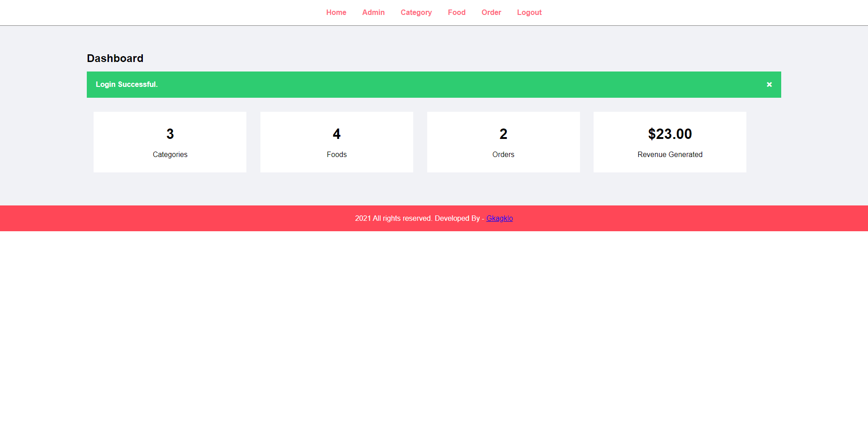
Task: Click the $23.00 revenue value
Action: pyautogui.click(x=670, y=134)
